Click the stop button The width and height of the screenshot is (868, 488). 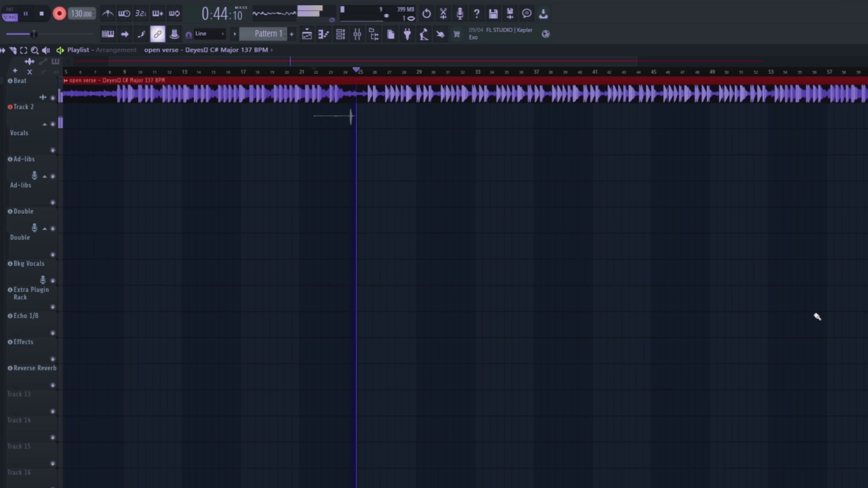click(41, 14)
